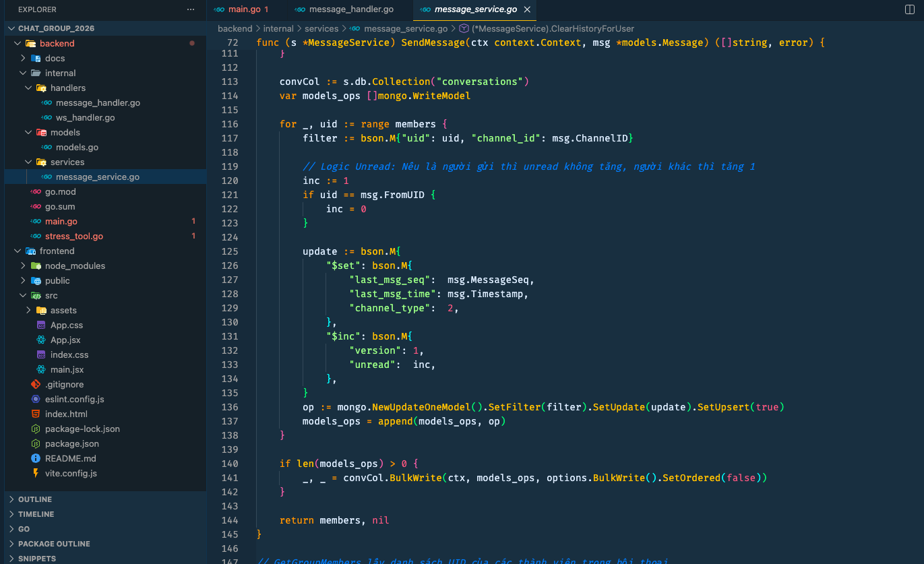Screen dimensions: 924x564
Task: Click JSON icon beside package.json
Action: pos(36,443)
